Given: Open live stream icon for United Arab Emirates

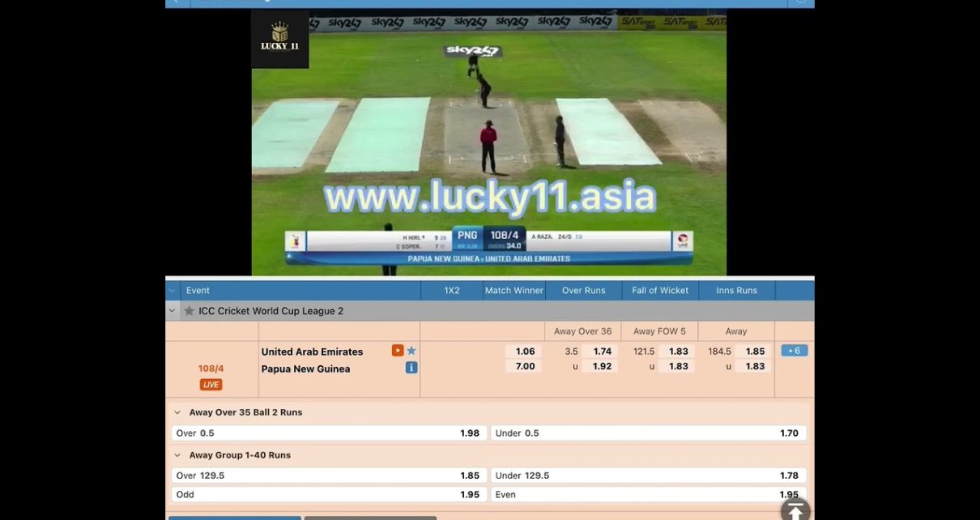Looking at the screenshot, I should coord(398,351).
